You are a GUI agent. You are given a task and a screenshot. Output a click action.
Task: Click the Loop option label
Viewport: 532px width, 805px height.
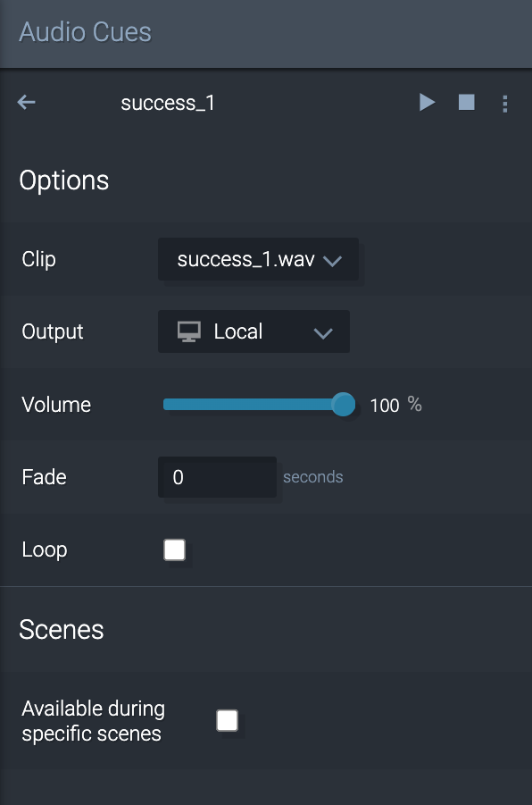click(x=45, y=549)
